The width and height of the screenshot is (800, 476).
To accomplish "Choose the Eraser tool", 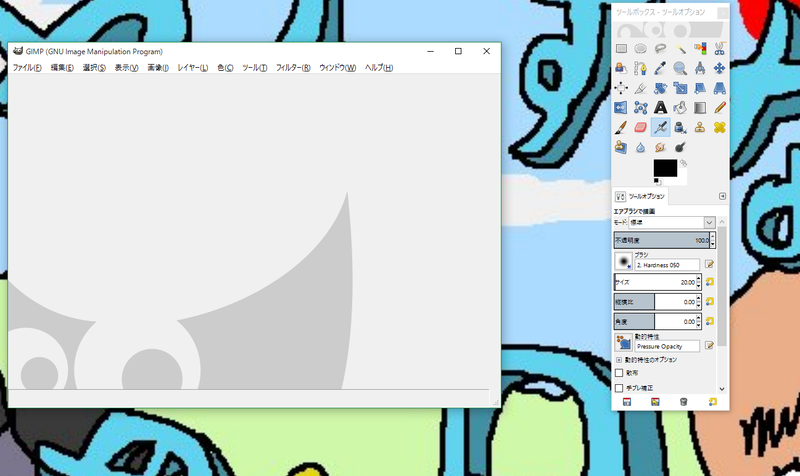I will [640, 128].
